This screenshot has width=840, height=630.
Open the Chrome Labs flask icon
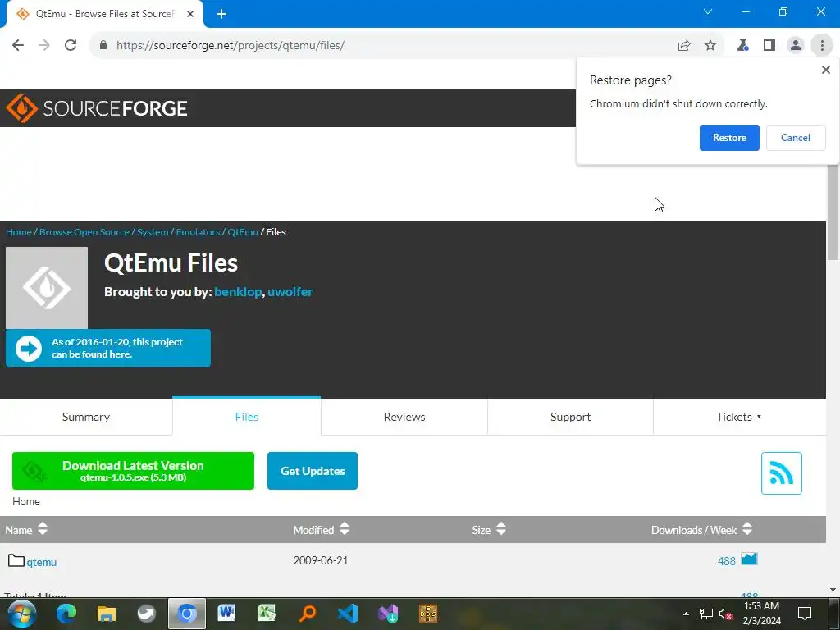[x=742, y=46]
